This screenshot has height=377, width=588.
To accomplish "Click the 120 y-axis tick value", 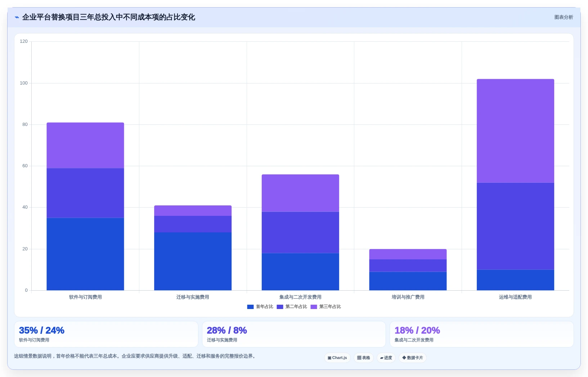I will point(24,41).
